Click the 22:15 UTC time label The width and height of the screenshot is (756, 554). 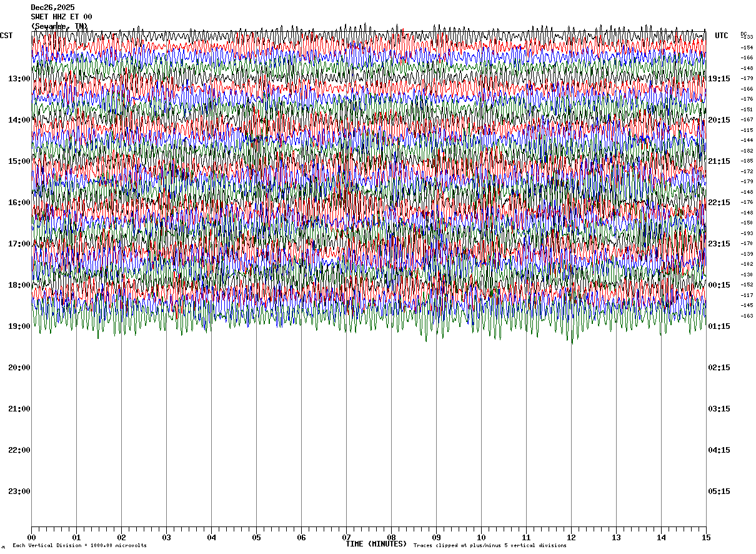coord(719,203)
